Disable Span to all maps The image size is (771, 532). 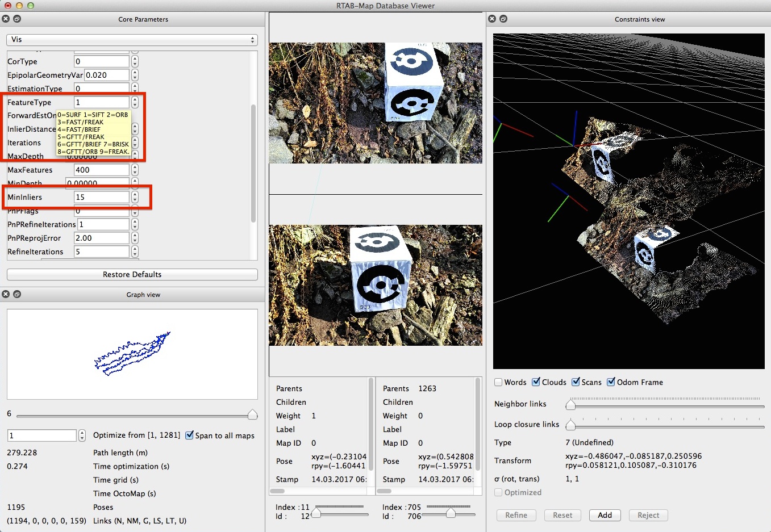(190, 435)
